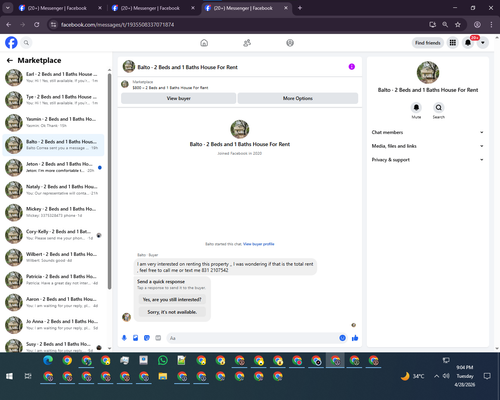Viewport: 500px width, 400px height.
Task: Expand Privacy & support section
Action: click(x=428, y=160)
